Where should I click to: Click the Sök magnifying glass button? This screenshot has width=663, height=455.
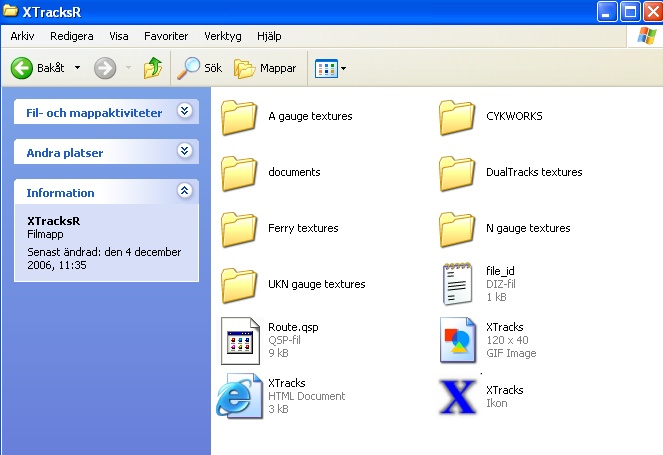click(199, 68)
